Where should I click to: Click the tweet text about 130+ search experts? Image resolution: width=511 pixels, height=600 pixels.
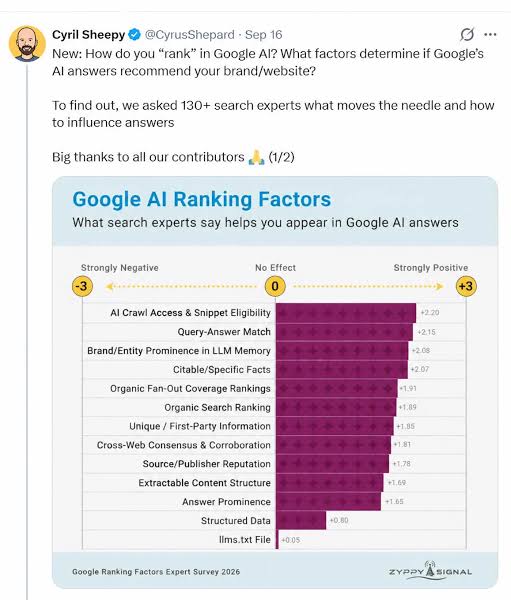pyautogui.click(x=273, y=114)
